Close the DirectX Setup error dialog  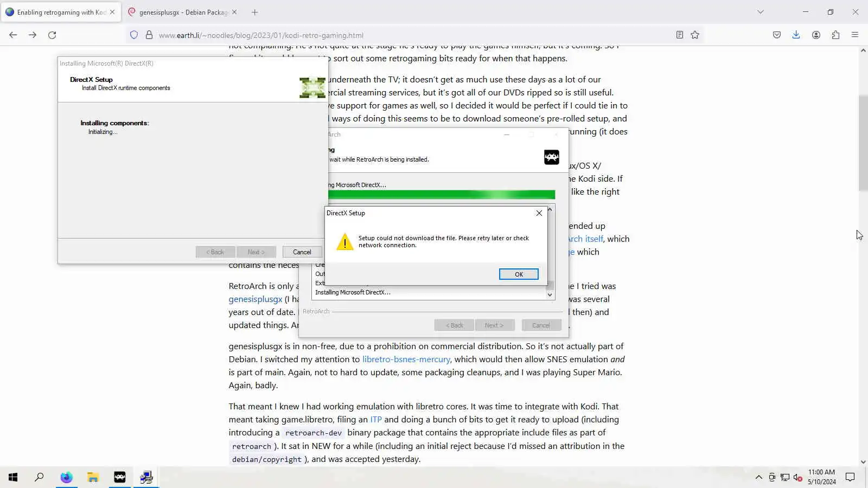(x=539, y=213)
